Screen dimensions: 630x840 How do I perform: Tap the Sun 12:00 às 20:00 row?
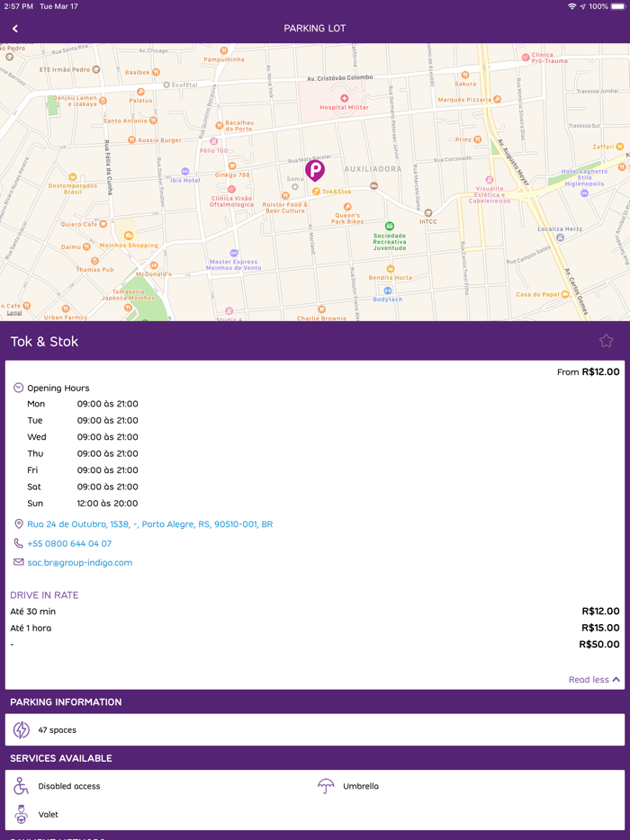point(83,503)
